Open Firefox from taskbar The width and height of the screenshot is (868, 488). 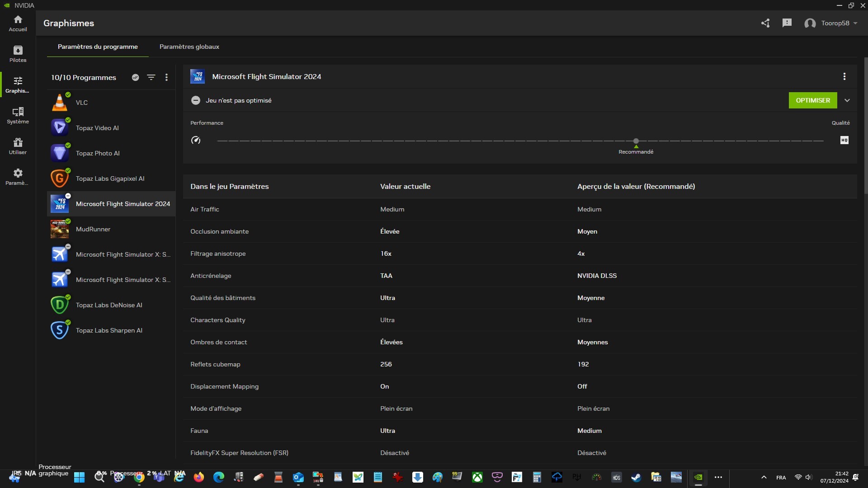[x=198, y=477]
